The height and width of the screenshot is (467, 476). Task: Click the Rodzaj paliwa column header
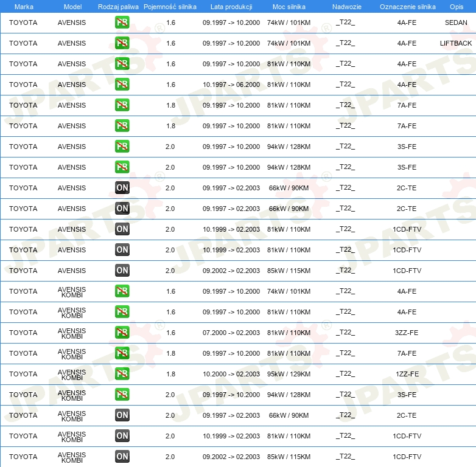click(118, 7)
